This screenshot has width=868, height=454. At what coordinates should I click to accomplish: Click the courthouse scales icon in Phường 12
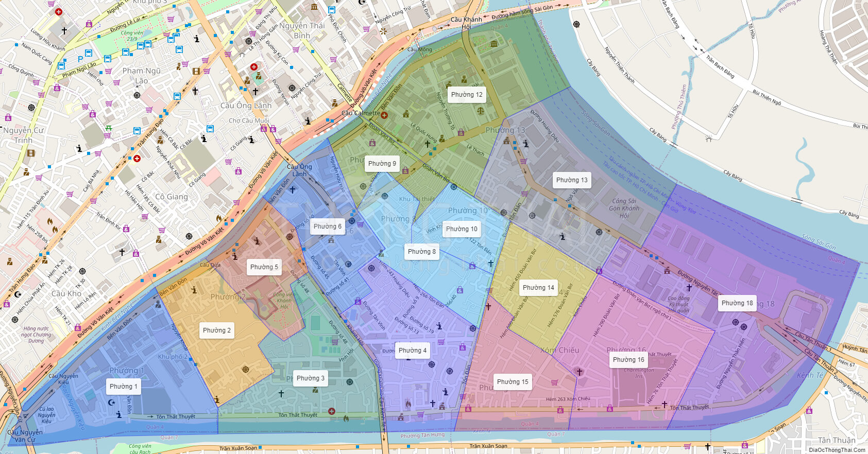tap(481, 110)
